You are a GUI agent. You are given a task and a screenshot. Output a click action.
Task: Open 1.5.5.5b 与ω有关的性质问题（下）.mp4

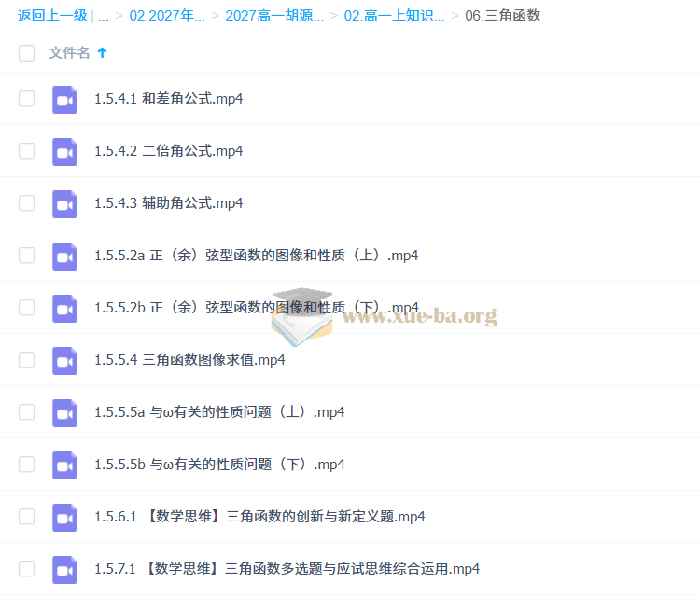(219, 464)
